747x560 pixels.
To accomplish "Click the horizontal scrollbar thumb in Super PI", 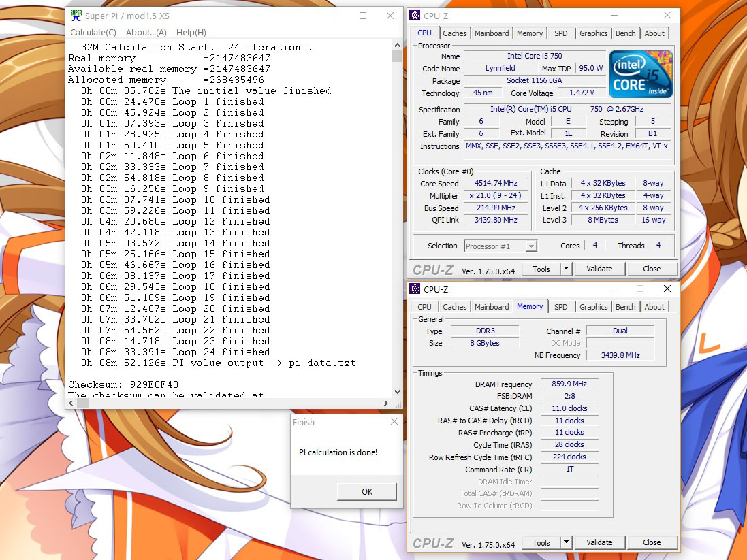I will pyautogui.click(x=82, y=403).
